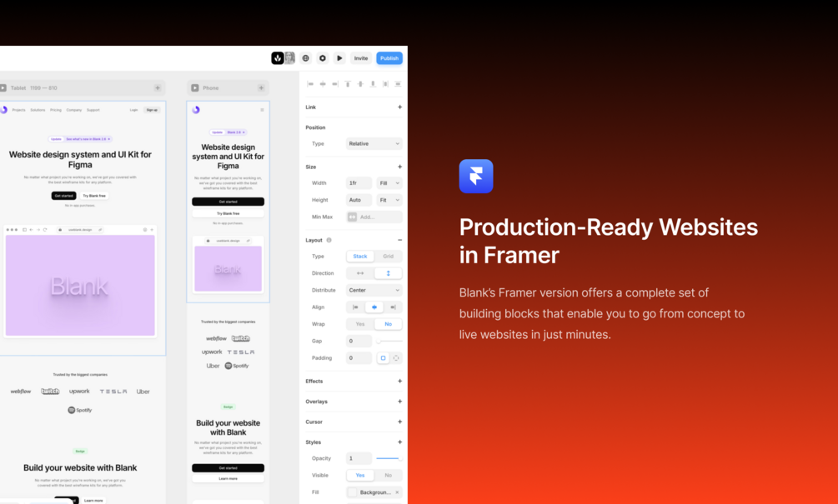Viewport: 838px width, 504px height.
Task: Add a Style with its plus
Action: 399,442
